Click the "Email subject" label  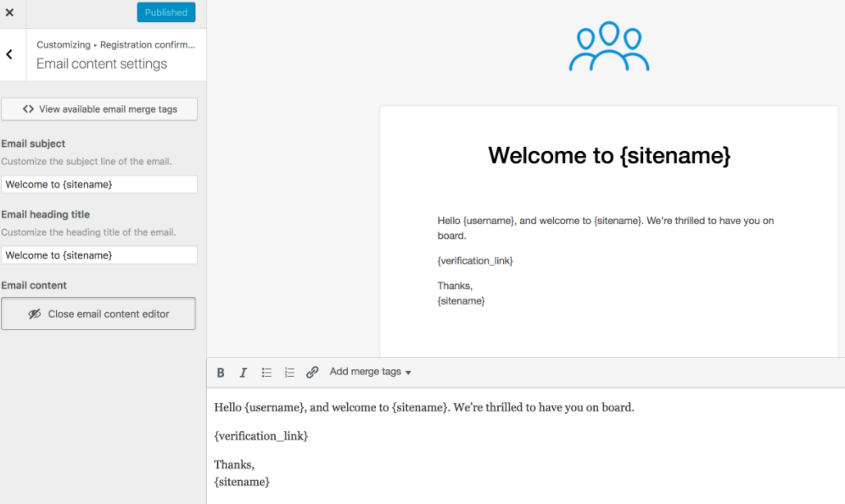pos(33,144)
